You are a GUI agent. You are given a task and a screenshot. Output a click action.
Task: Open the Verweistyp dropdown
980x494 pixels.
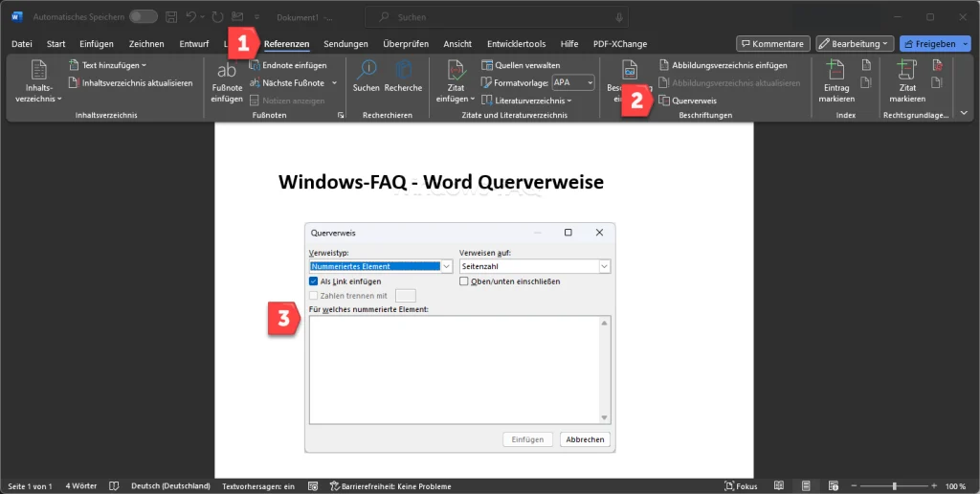(x=446, y=266)
